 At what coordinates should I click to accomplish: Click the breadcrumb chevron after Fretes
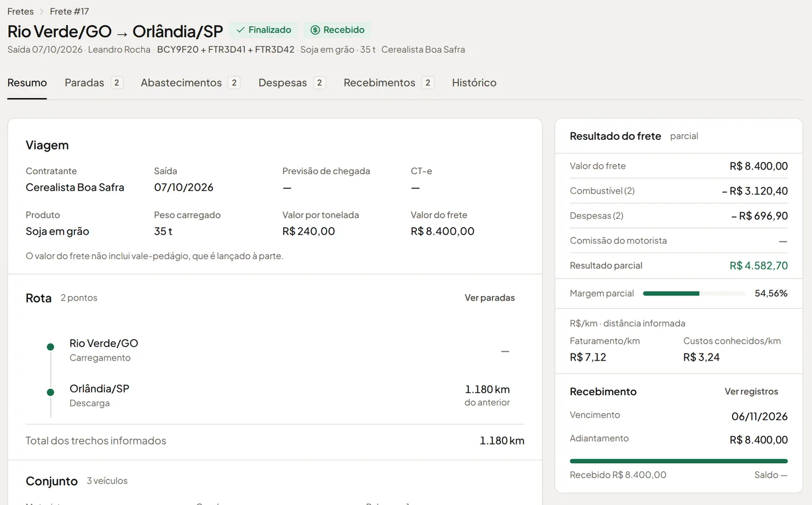42,12
